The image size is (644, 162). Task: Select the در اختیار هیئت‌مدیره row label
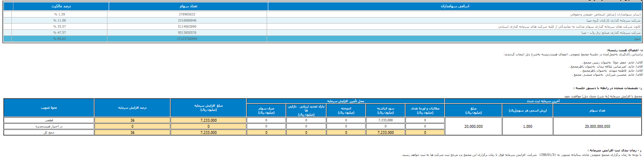49,127
